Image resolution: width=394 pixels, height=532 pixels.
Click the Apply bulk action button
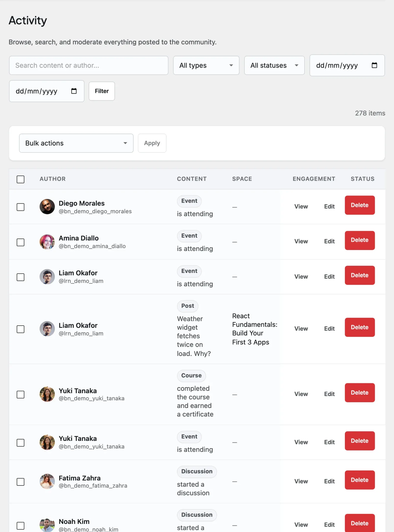pos(152,143)
